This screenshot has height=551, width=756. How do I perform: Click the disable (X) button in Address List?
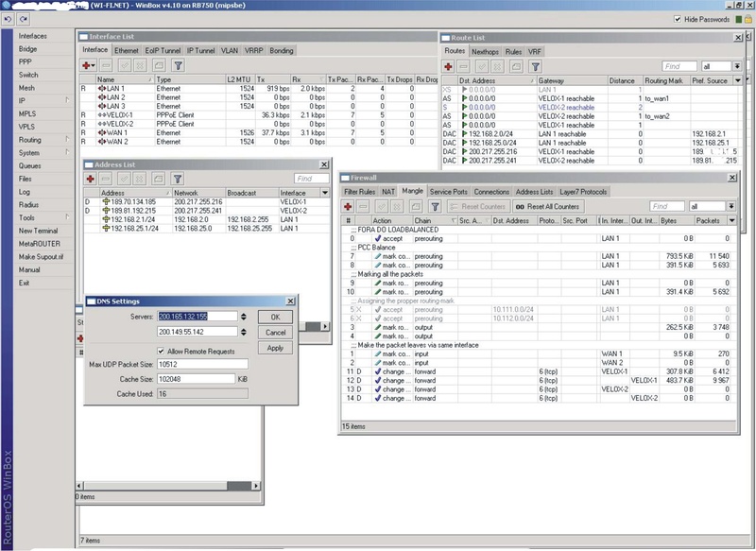[140, 179]
